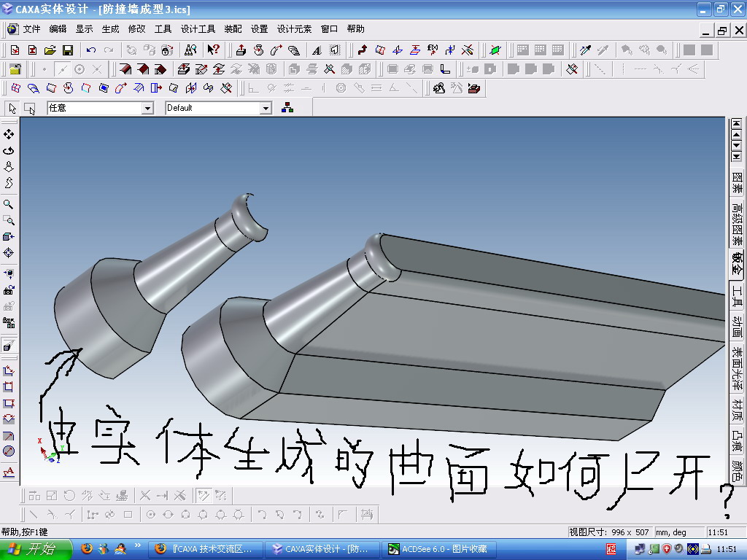Click the zoom magnifier tool
The width and height of the screenshot is (747, 560).
(x=9, y=204)
